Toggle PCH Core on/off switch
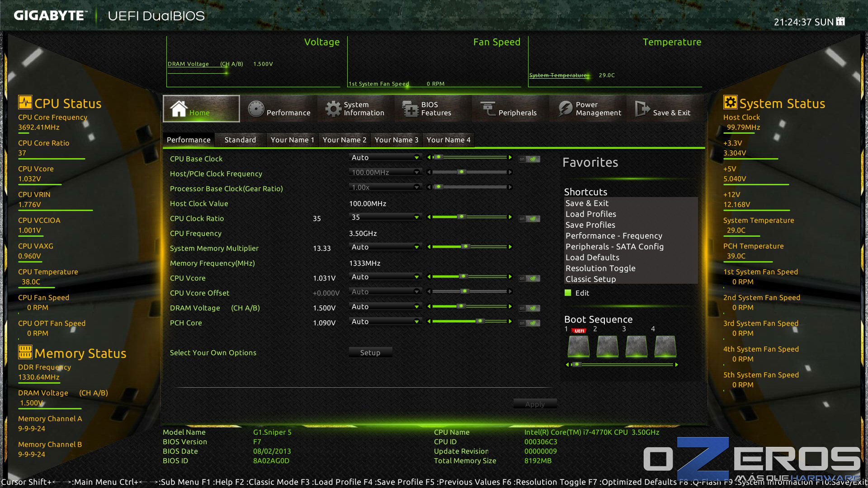Image resolution: width=868 pixels, height=488 pixels. [529, 323]
